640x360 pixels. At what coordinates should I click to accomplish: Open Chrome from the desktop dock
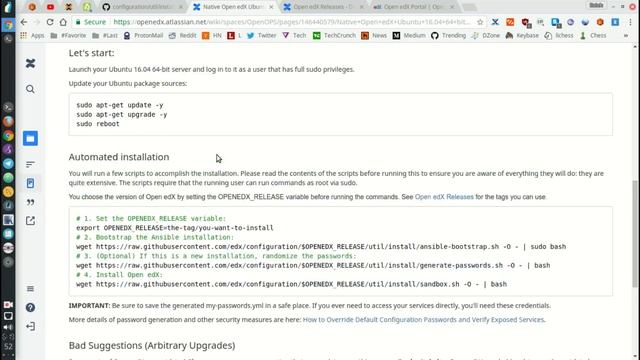(8, 136)
